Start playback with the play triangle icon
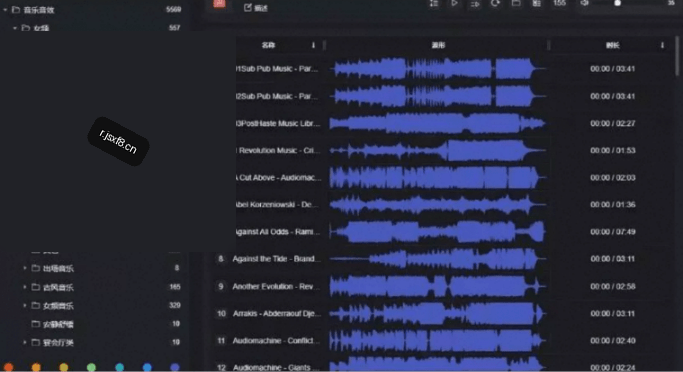Viewport: 683px width, 372px height. pyautogui.click(x=454, y=3)
